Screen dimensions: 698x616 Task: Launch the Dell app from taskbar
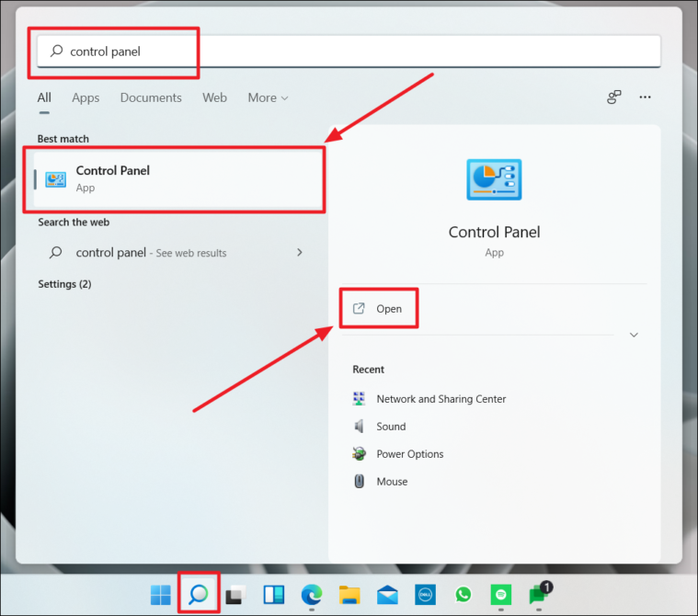pos(425,595)
